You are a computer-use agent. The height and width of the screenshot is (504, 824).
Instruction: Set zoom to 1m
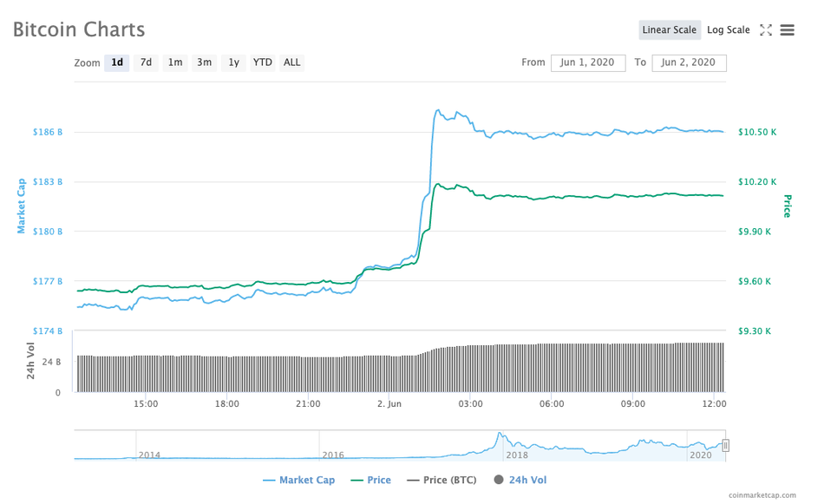(175, 62)
